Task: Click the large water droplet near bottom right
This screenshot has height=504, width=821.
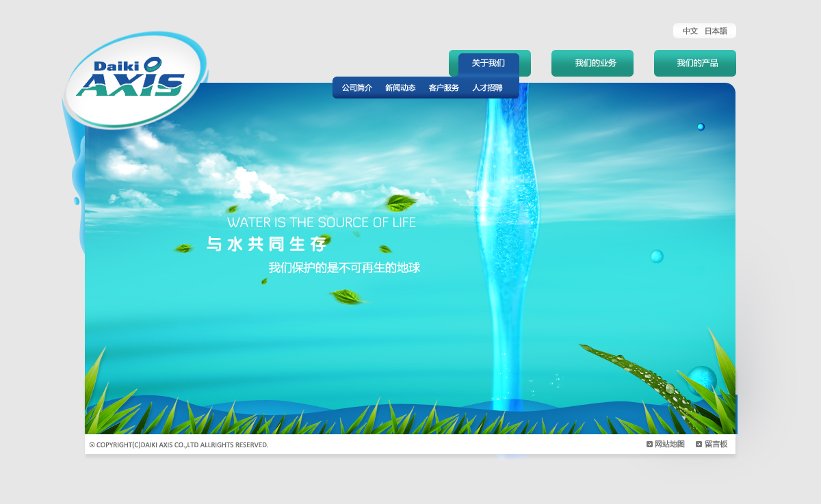Action: click(701, 380)
